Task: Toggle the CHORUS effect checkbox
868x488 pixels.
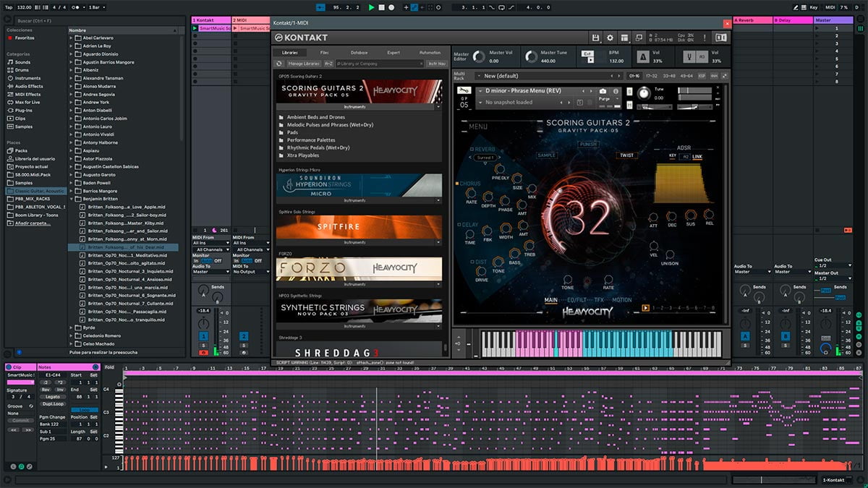Action: pyautogui.click(x=458, y=184)
